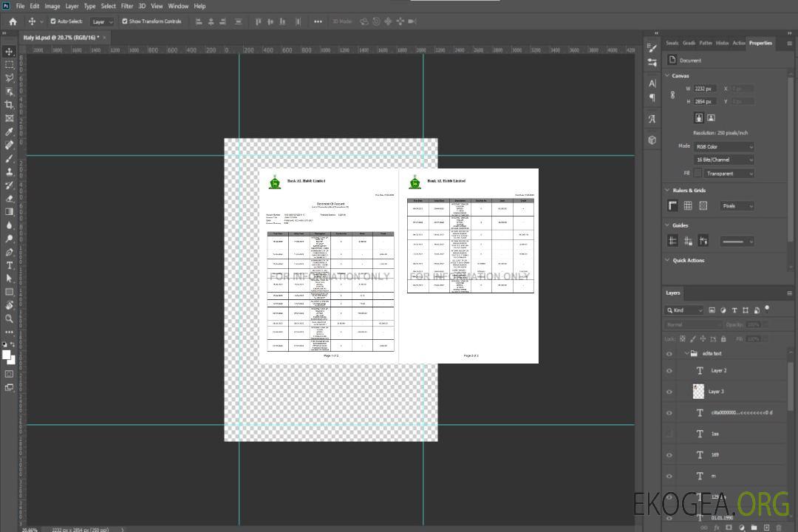Hide Layer 2 visibility eye
This screenshot has width=798, height=532.
click(x=669, y=371)
